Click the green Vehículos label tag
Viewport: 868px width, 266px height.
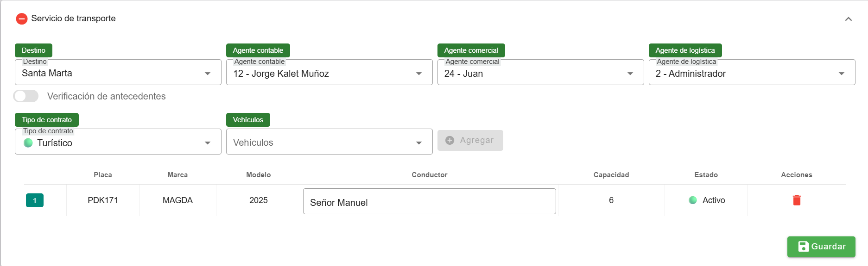point(248,120)
